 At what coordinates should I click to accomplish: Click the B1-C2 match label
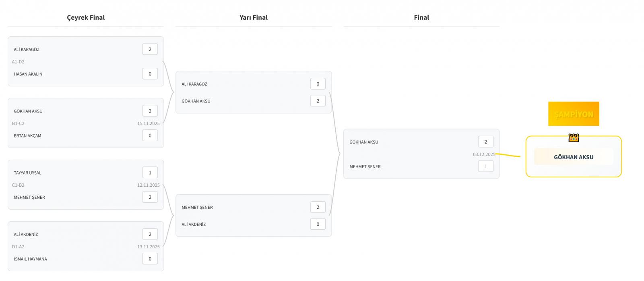tap(18, 123)
